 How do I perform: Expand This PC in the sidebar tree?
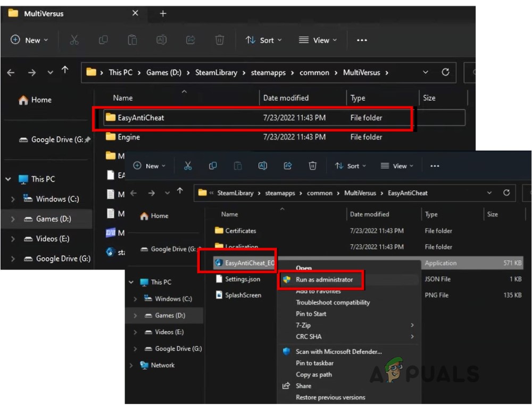130,282
